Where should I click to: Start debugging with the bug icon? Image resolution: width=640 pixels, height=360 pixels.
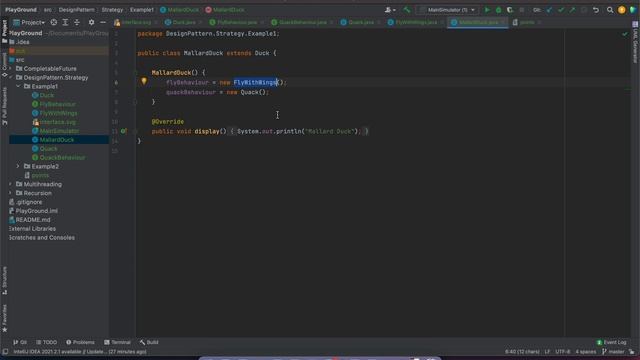498,10
